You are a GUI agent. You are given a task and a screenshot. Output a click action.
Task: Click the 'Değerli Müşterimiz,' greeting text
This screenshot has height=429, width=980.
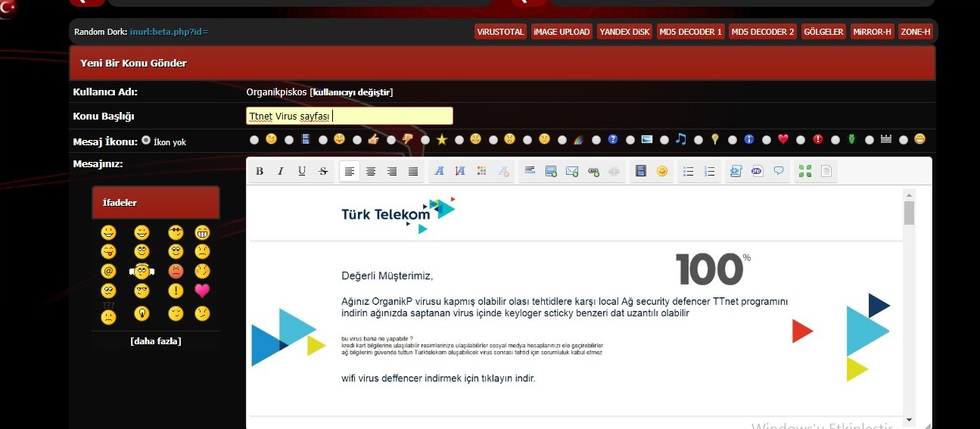tap(387, 276)
